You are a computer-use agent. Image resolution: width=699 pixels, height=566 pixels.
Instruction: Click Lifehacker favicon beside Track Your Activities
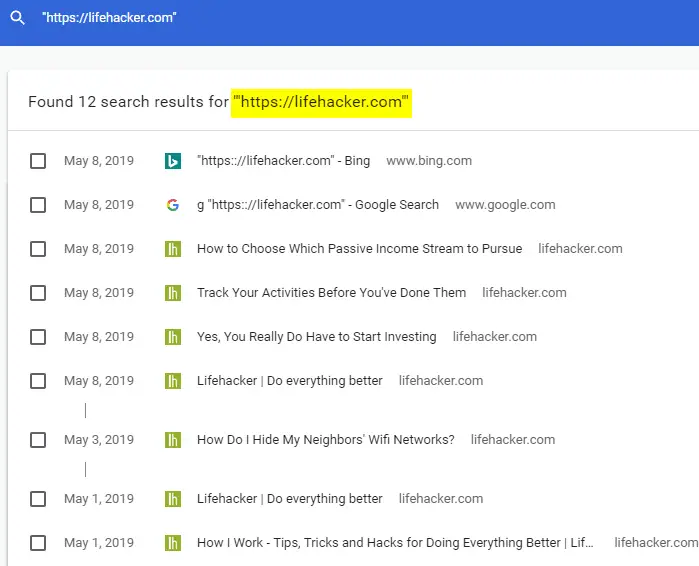click(173, 293)
